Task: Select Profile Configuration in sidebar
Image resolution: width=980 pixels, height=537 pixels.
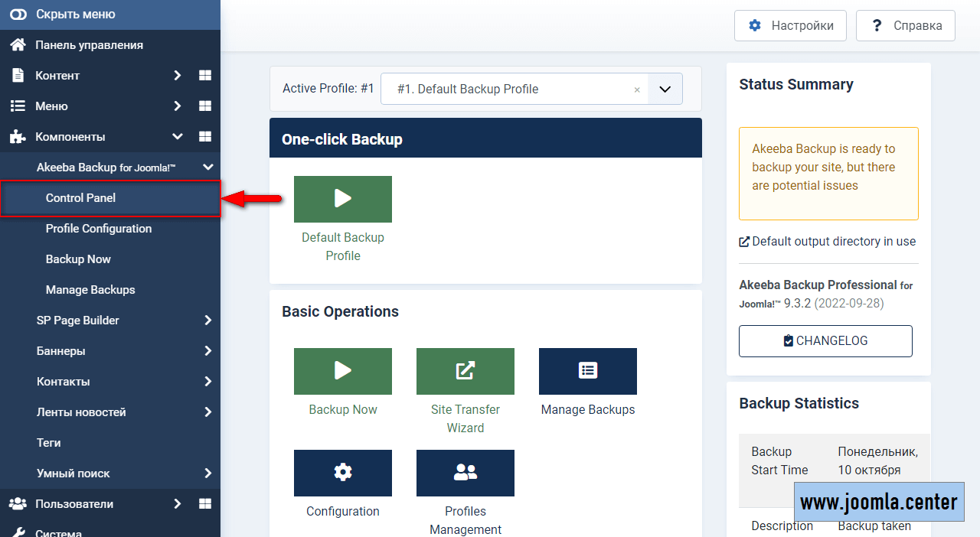Action: coord(99,229)
